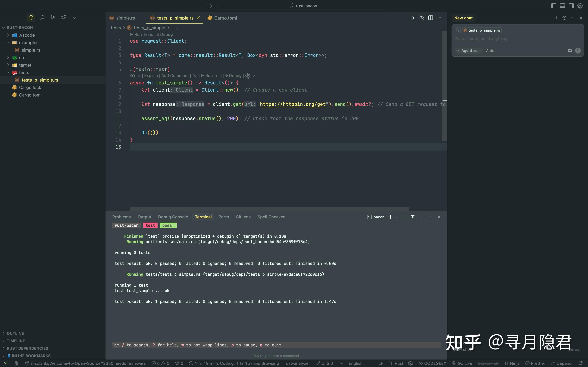Select the search icon in the Explorer toolbar

coord(42,18)
